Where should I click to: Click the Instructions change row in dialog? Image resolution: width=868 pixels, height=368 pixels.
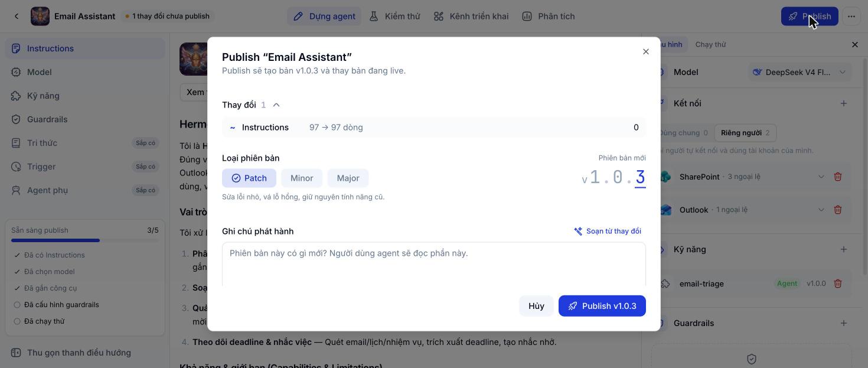click(434, 128)
